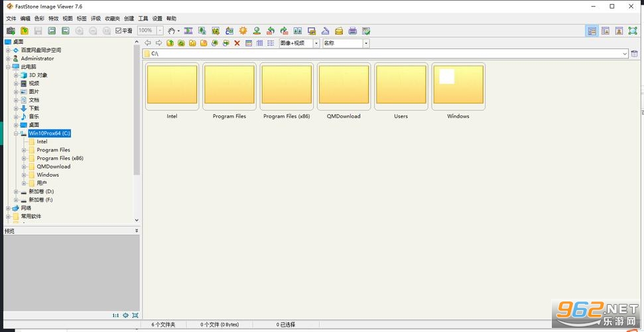Click the grey forward arrow navigation icon
This screenshot has width=644, height=332.
[x=159, y=42]
